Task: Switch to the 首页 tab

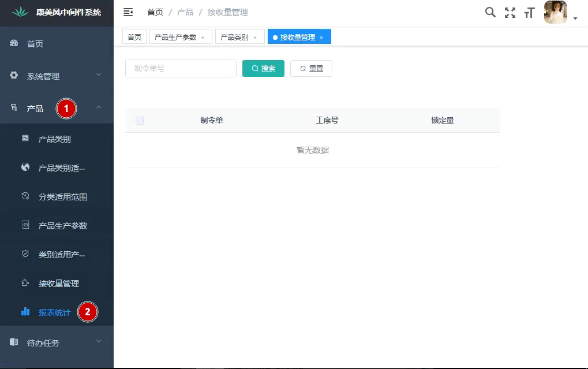Action: (134, 37)
